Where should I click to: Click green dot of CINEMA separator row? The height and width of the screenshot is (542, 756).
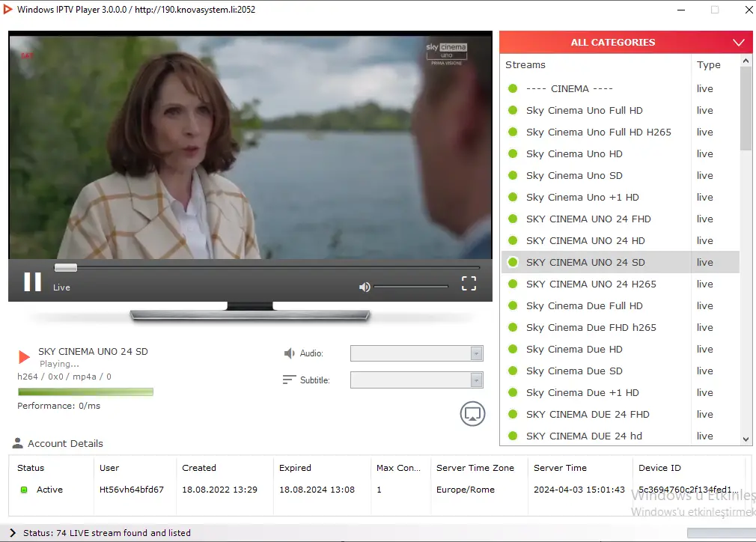513,89
